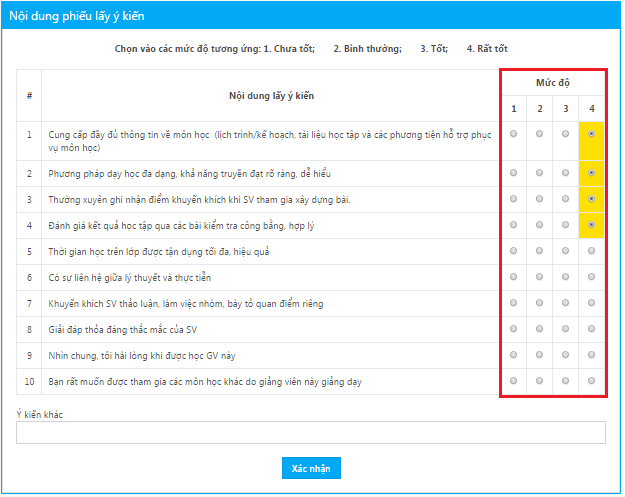Screen dimensions: 625x497
Task: Pick rating 4 for question 8
Action: click(x=592, y=329)
